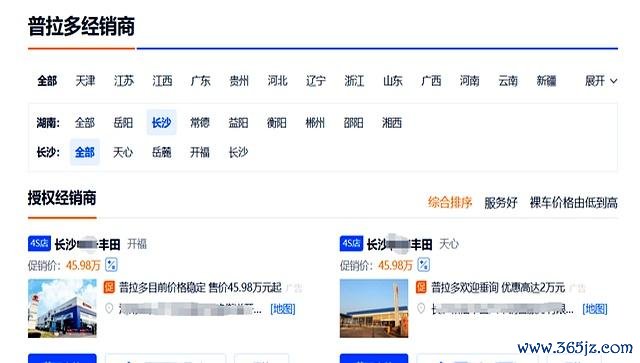This screenshot has height=363, width=640.
Task: Sort by 裸车价格由低到高
Action: [573, 202]
